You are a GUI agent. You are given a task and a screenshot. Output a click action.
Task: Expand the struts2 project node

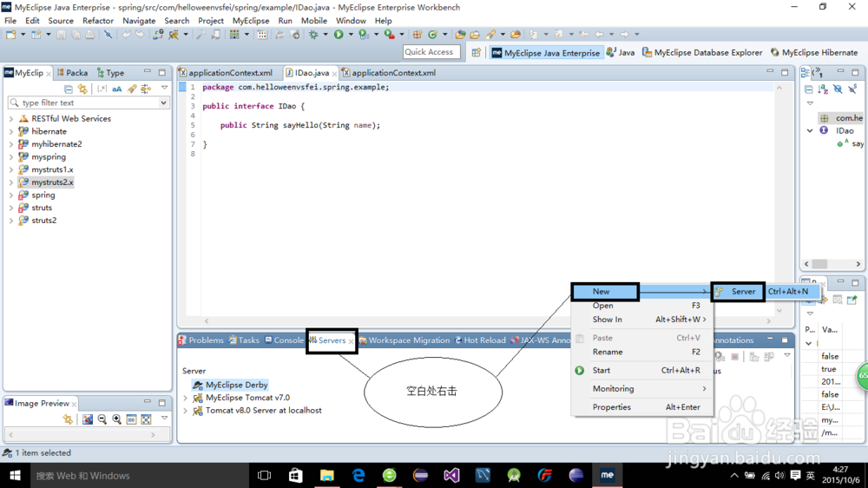pos(11,221)
